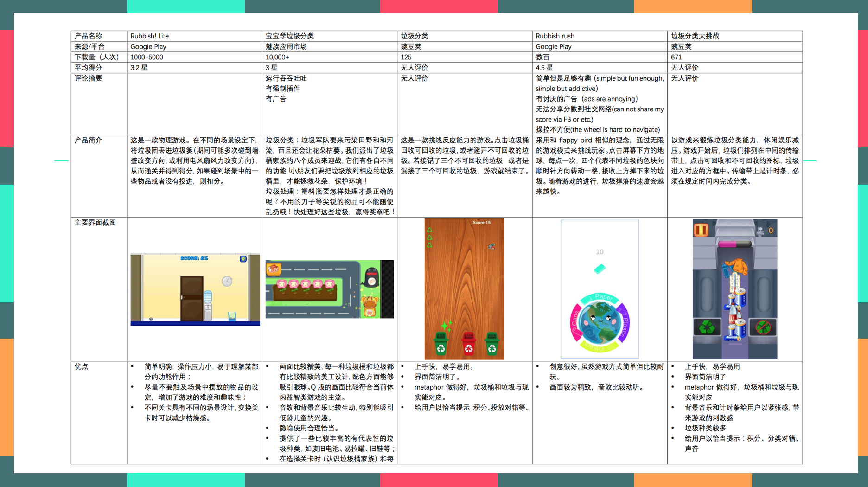Click the 隐喻使用合理恰当 bullet point

coord(308,428)
